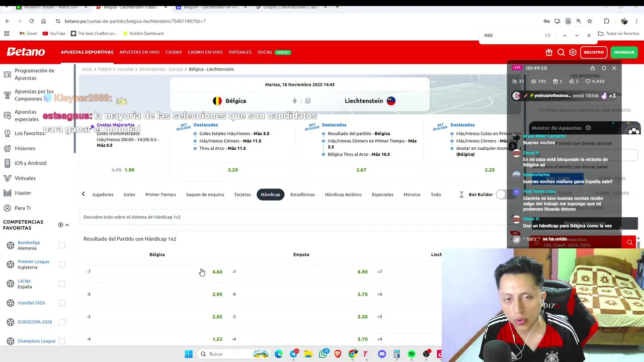Open Betano site search magnifier
644x362 pixels.
(x=561, y=52)
